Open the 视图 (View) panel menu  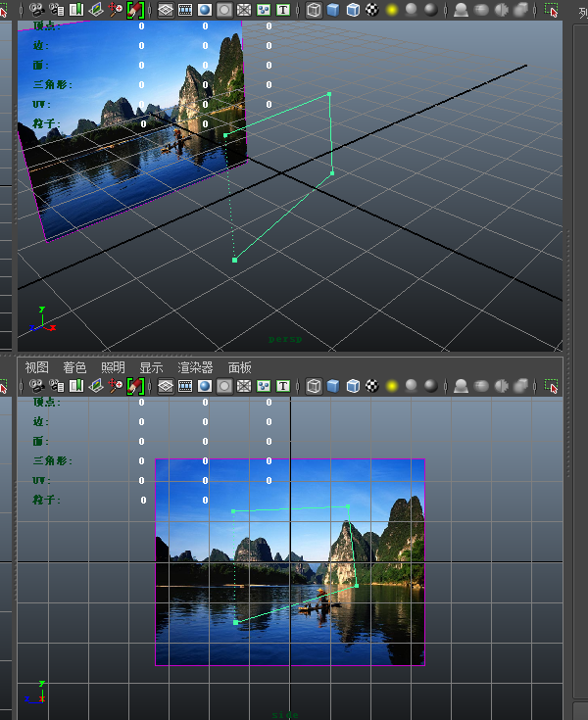[36, 367]
